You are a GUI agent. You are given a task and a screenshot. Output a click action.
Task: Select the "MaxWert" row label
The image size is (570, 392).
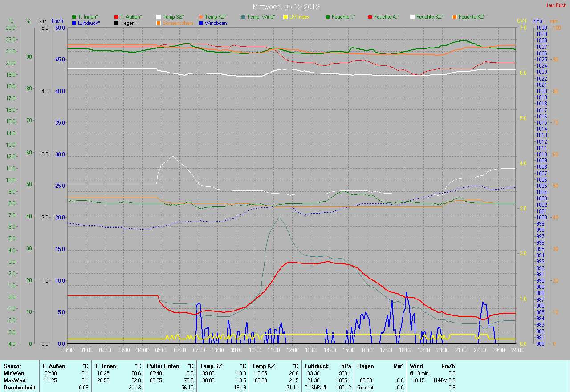point(14,380)
